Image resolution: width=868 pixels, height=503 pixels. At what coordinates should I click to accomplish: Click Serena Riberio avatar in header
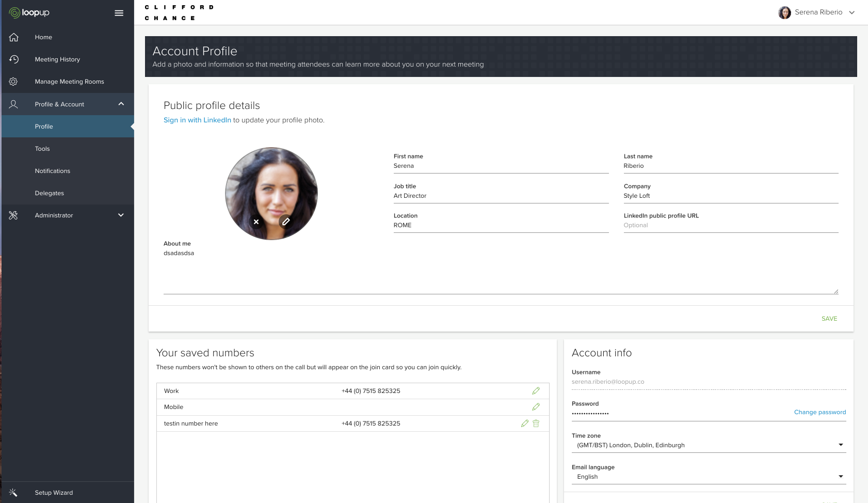tap(784, 12)
